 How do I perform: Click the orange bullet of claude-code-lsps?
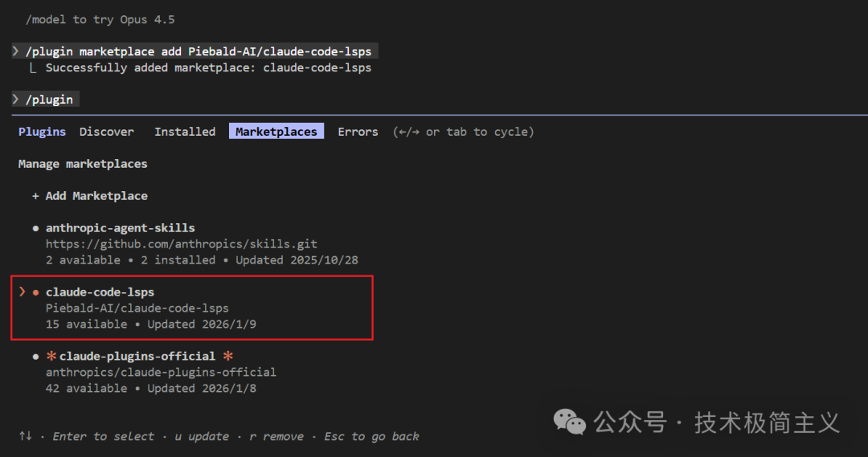point(35,292)
